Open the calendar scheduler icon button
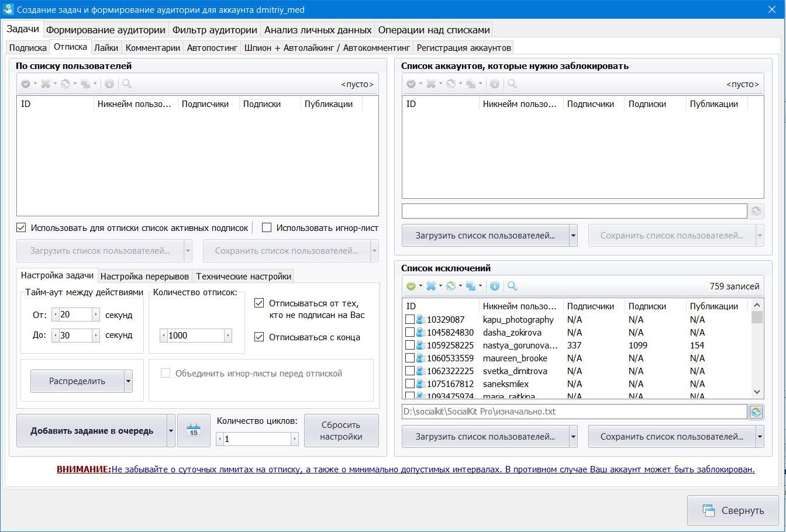 coord(194,431)
